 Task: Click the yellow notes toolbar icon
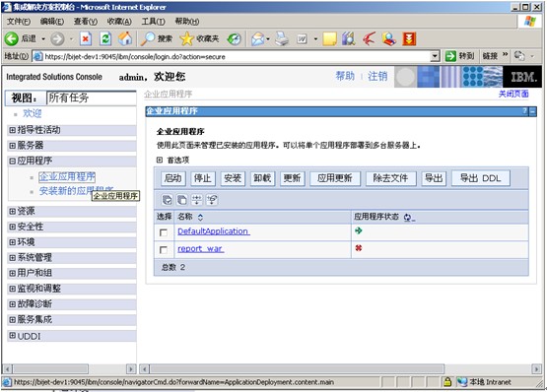pos(329,38)
